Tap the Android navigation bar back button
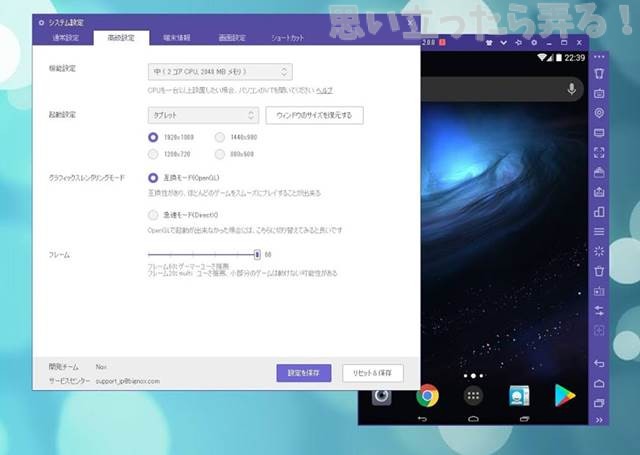This screenshot has height=455, width=640. click(x=422, y=419)
